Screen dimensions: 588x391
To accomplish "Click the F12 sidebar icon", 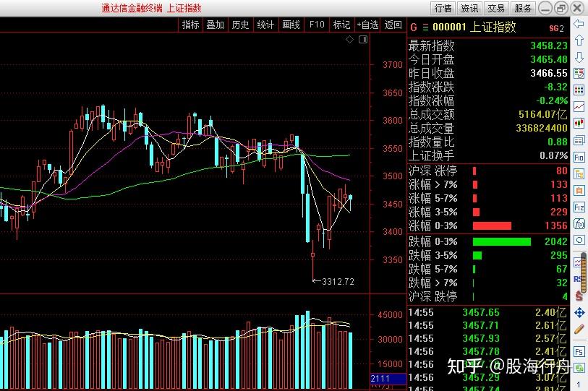I will tap(579, 207).
